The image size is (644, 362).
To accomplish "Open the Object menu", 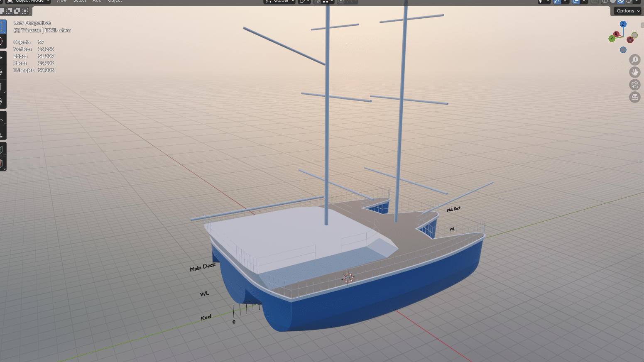I will (x=115, y=1).
